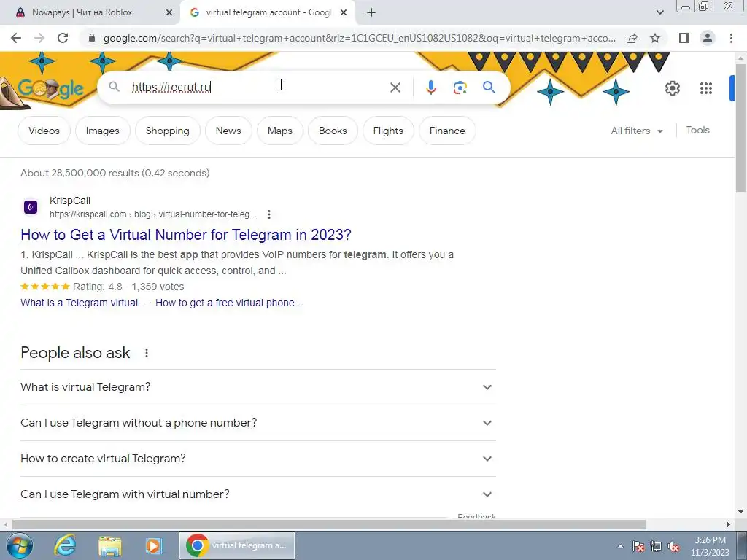The height and width of the screenshot is (560, 747).
Task: Show hidden tray icons
Action: (620, 547)
